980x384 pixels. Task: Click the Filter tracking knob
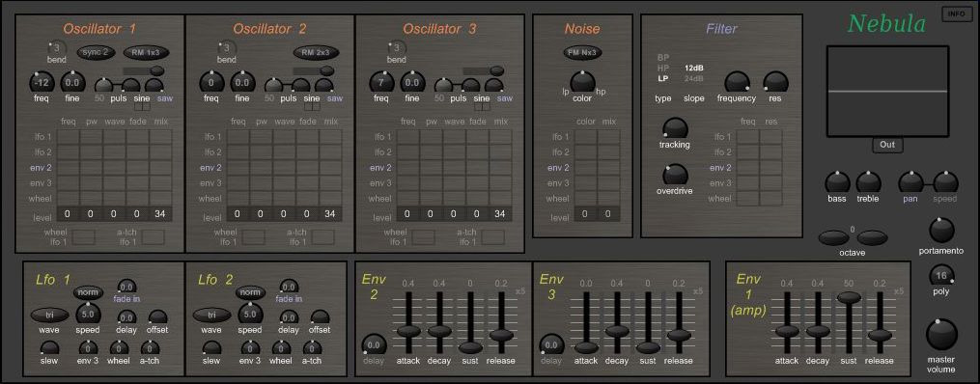coord(675,128)
